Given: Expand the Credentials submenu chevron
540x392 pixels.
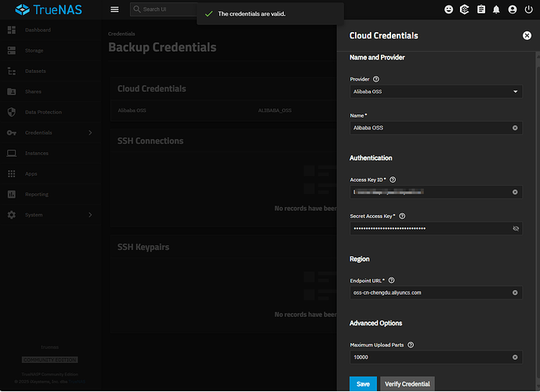Looking at the screenshot, I should pos(90,132).
